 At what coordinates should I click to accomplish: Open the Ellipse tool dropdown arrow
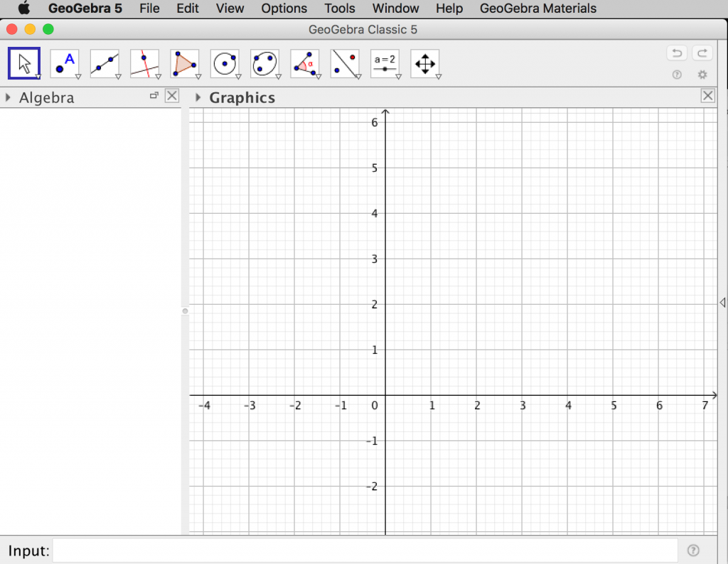[279, 77]
